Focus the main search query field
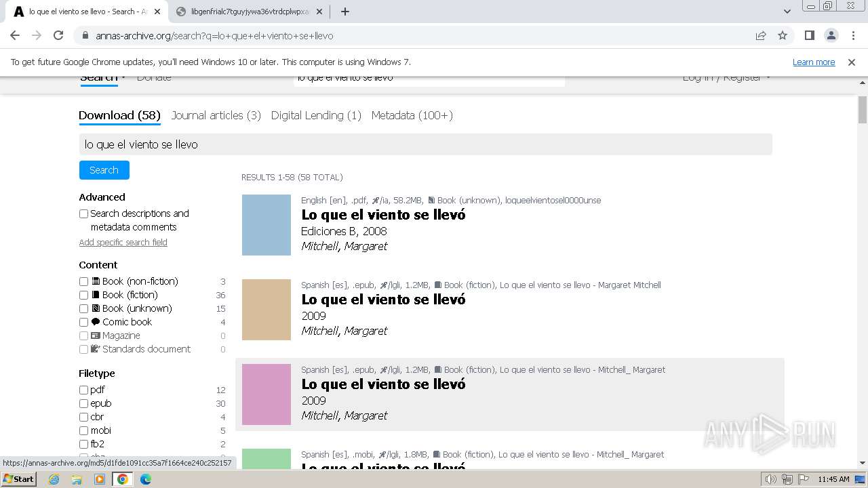 425,144
